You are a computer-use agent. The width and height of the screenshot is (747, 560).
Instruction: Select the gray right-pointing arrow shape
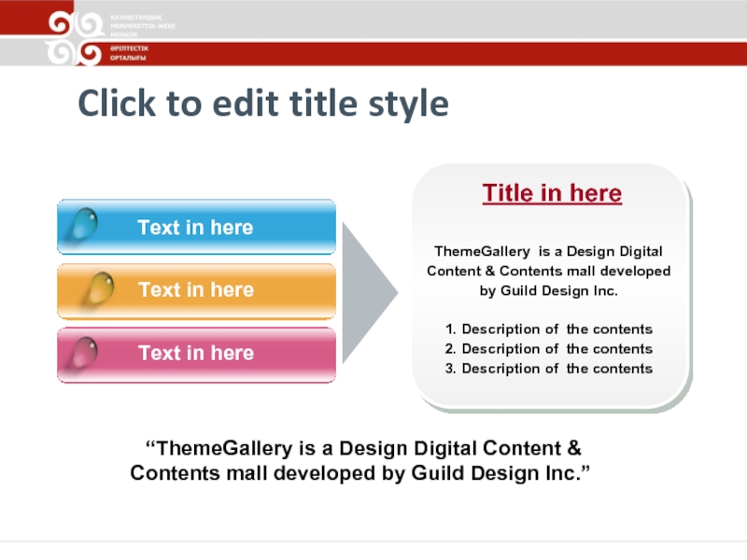(370, 293)
